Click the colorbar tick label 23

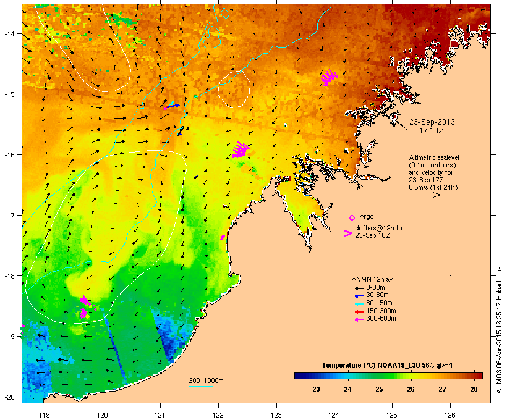316,389
